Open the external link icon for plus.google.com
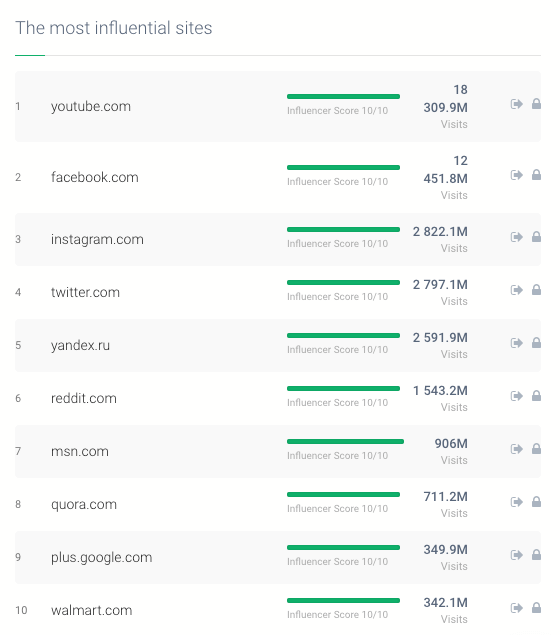 [516, 555]
